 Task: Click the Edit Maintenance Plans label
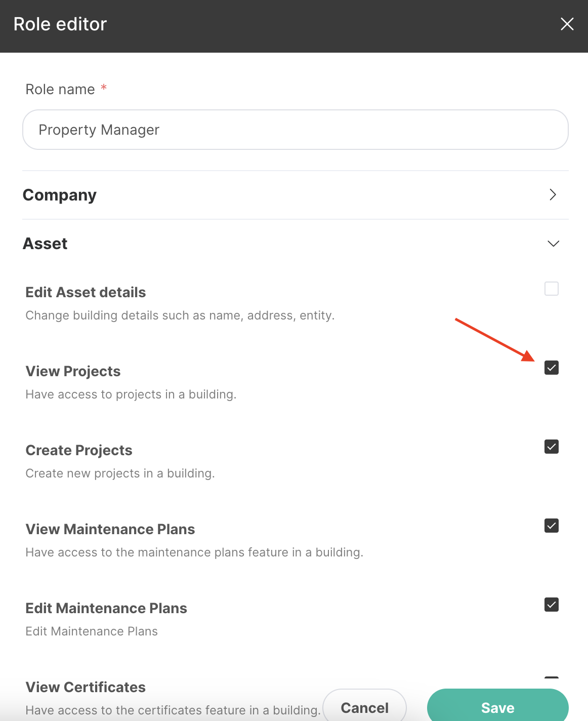coord(106,608)
